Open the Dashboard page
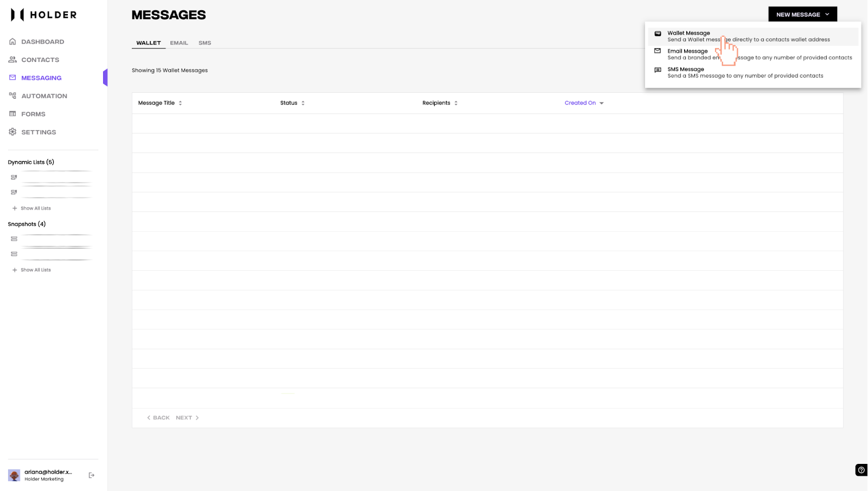868x491 pixels. click(x=42, y=42)
